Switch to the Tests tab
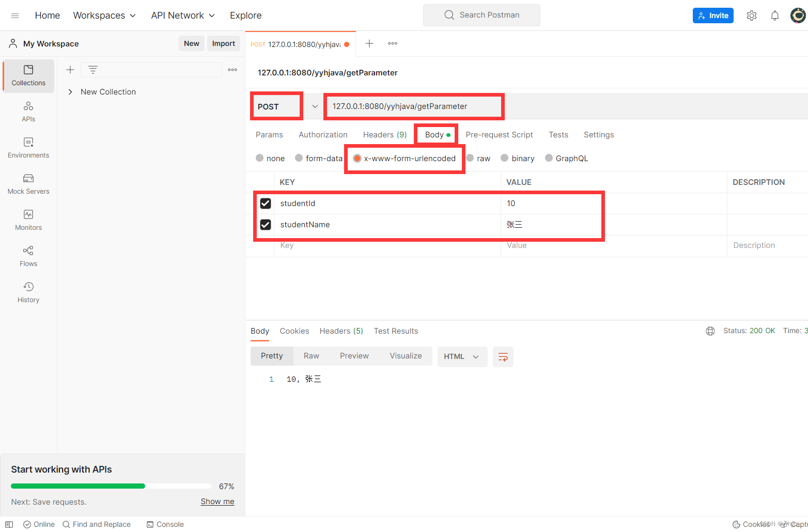Screen dimensions: 808x532 558,135
